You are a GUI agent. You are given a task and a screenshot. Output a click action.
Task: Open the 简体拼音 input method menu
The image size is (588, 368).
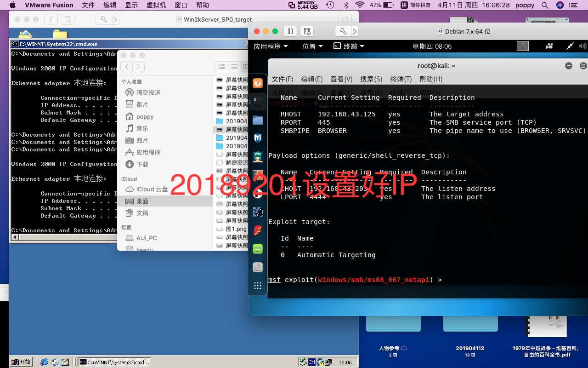point(416,5)
